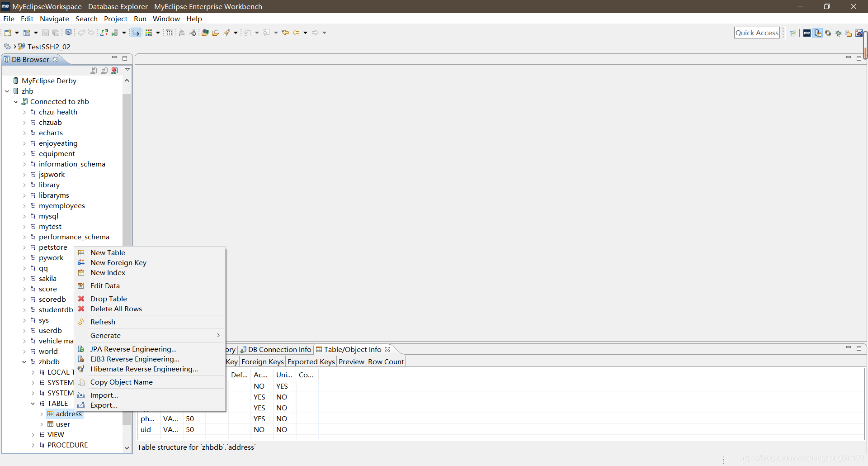868x466 pixels.
Task: Open the Preview tab
Action: [351, 361]
